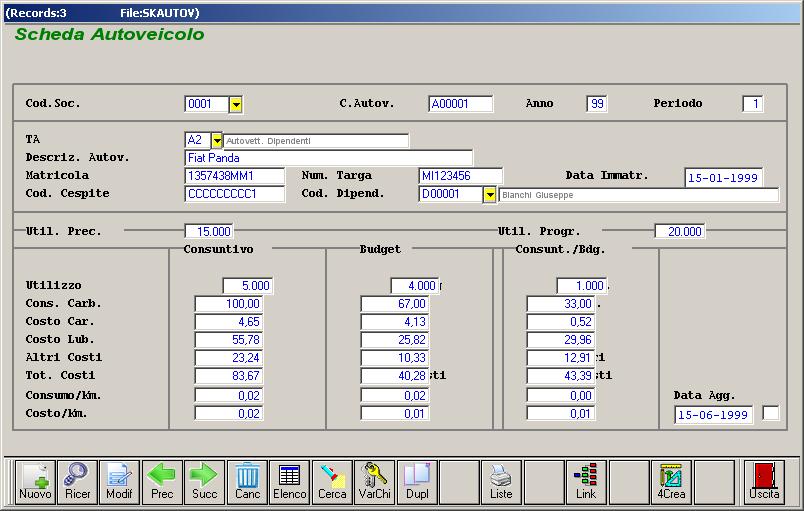This screenshot has width=804, height=511.
Task: Click the Bianchi Giuseppe name box
Action: point(639,195)
